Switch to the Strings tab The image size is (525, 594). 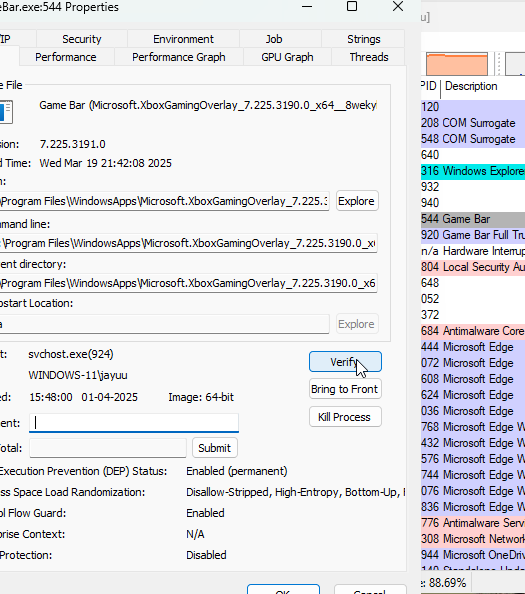coord(364,39)
